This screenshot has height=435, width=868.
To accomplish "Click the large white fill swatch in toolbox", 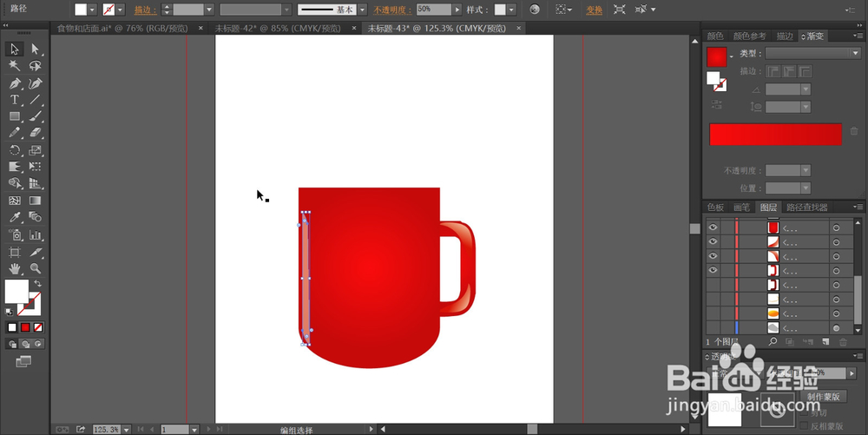I will pos(16,291).
